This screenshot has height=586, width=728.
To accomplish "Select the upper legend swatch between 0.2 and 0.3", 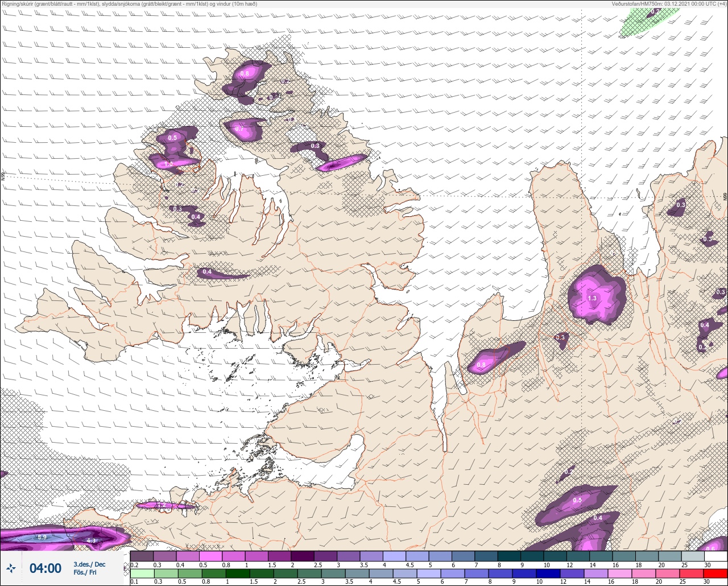I will [x=142, y=556].
